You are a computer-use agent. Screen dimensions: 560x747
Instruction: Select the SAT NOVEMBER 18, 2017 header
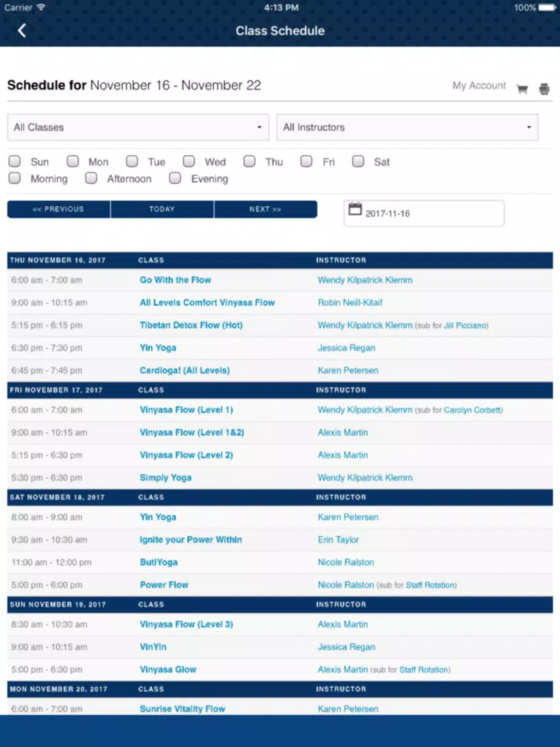click(57, 497)
